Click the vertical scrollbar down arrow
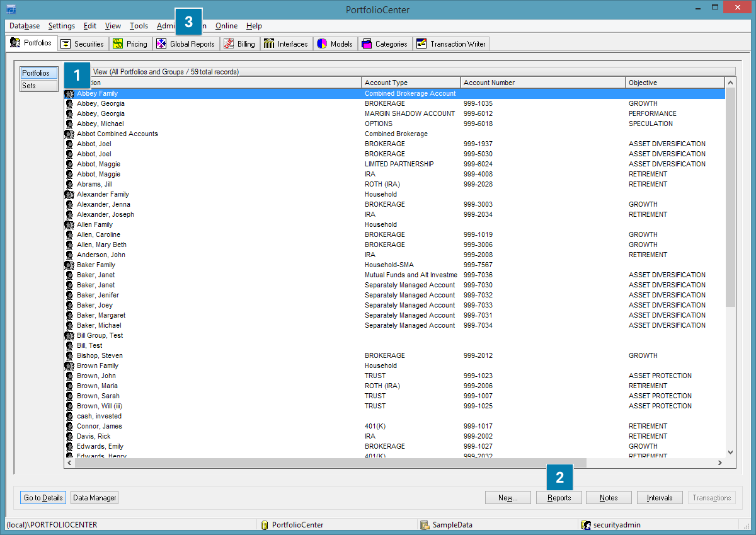756x535 pixels. click(731, 452)
